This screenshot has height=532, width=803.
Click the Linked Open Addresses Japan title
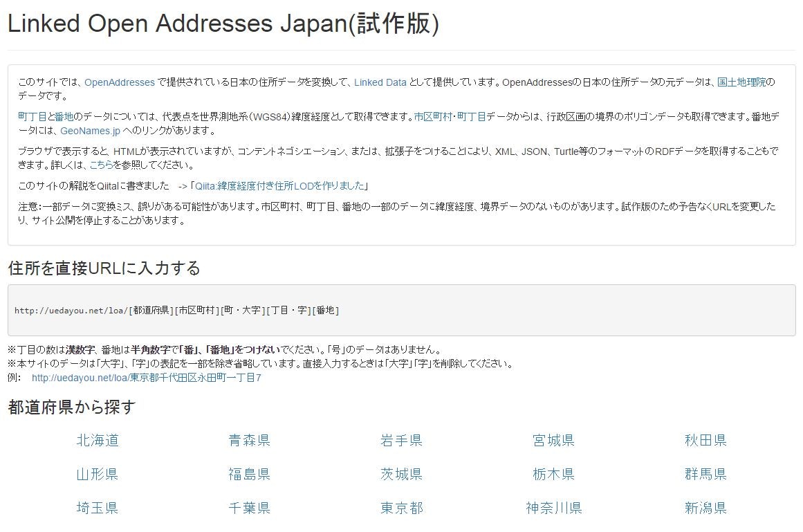point(223,24)
